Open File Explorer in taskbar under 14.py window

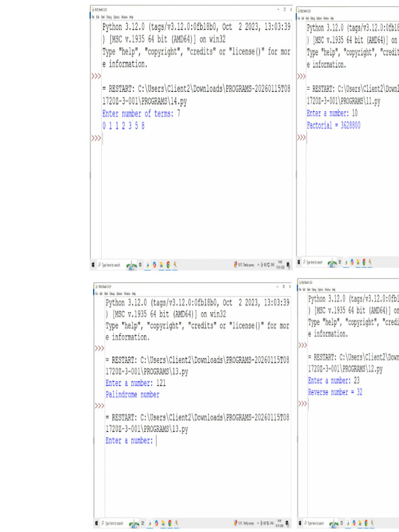pos(161,264)
